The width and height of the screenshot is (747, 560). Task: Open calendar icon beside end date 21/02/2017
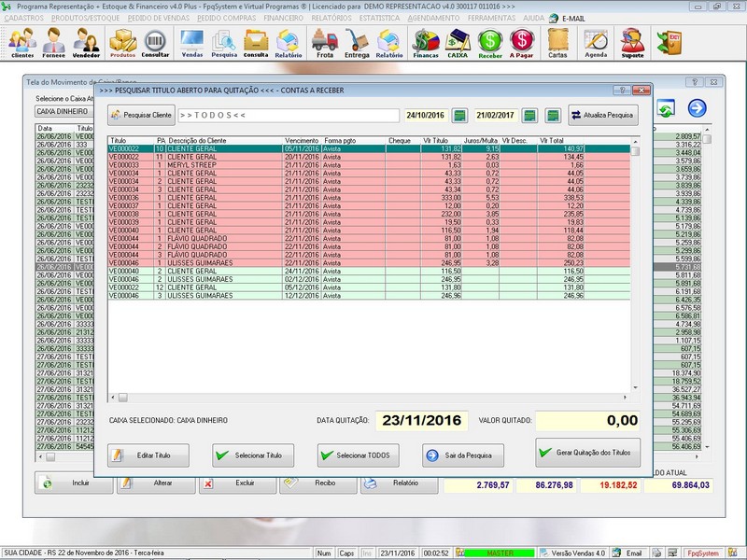529,115
